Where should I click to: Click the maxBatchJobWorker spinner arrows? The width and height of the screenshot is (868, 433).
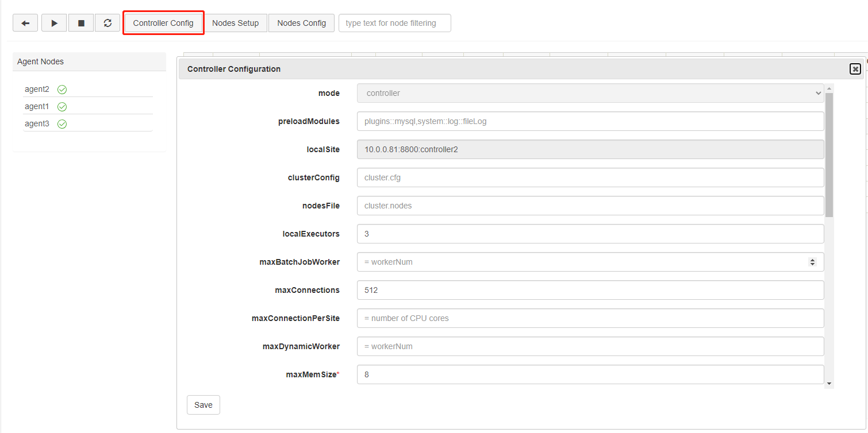[812, 262]
